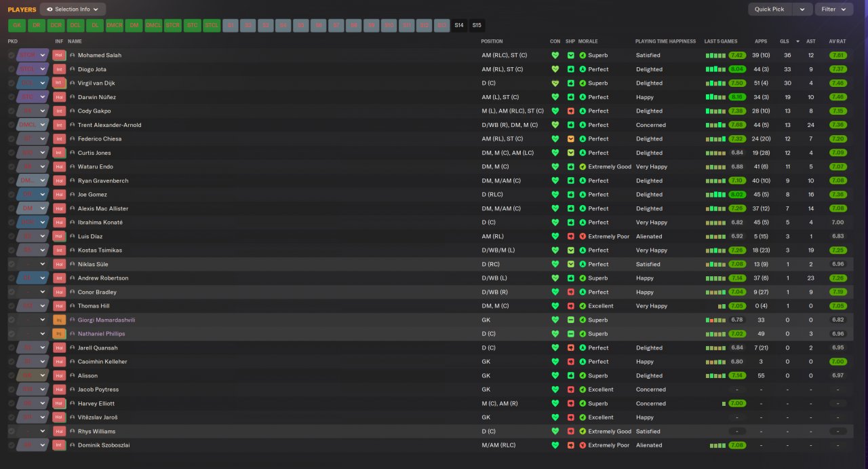Toggle the picked checkmark for Alisson

coord(12,375)
